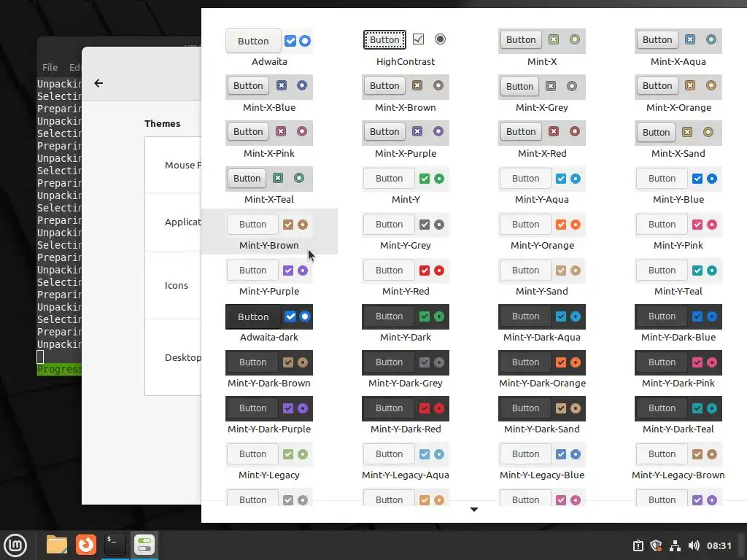Choose the HighContrast theme
This screenshot has height=560, width=747.
(x=406, y=48)
